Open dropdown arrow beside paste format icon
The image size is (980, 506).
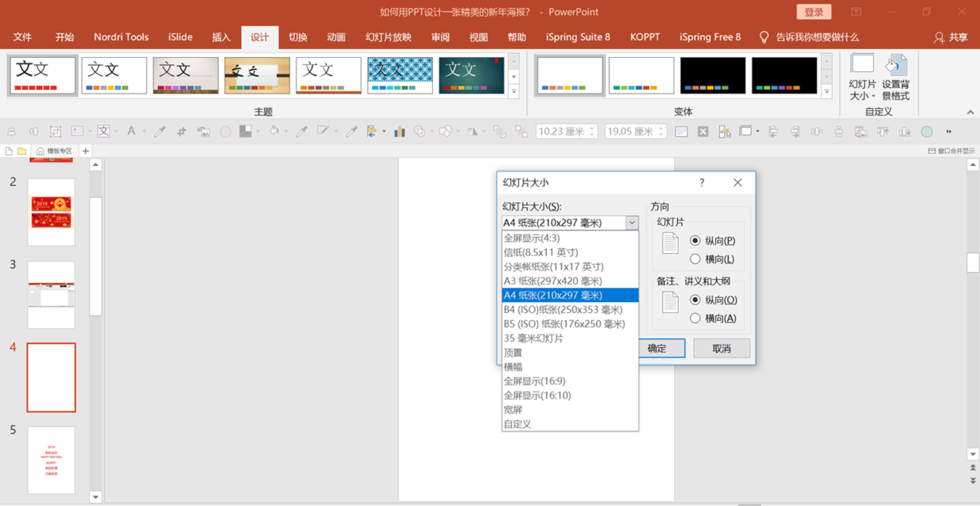pos(384,131)
